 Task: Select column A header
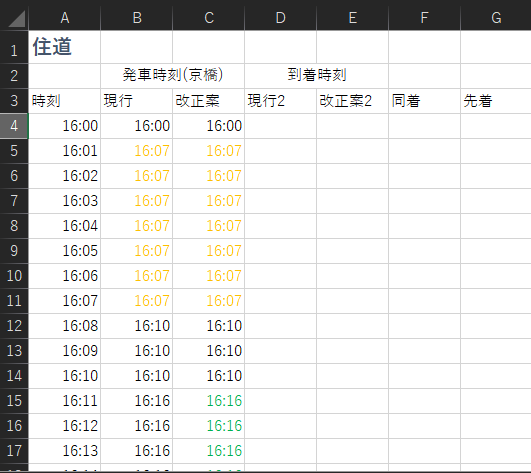point(65,18)
